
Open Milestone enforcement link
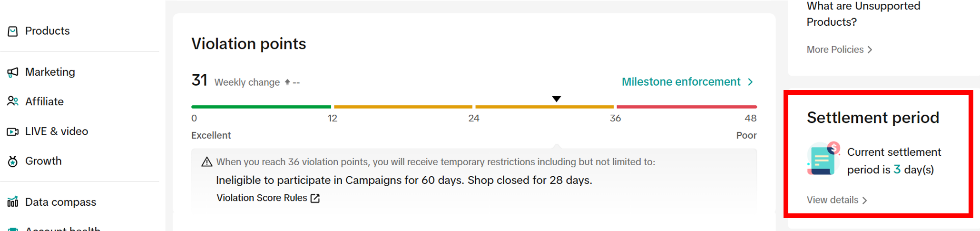pos(681,82)
